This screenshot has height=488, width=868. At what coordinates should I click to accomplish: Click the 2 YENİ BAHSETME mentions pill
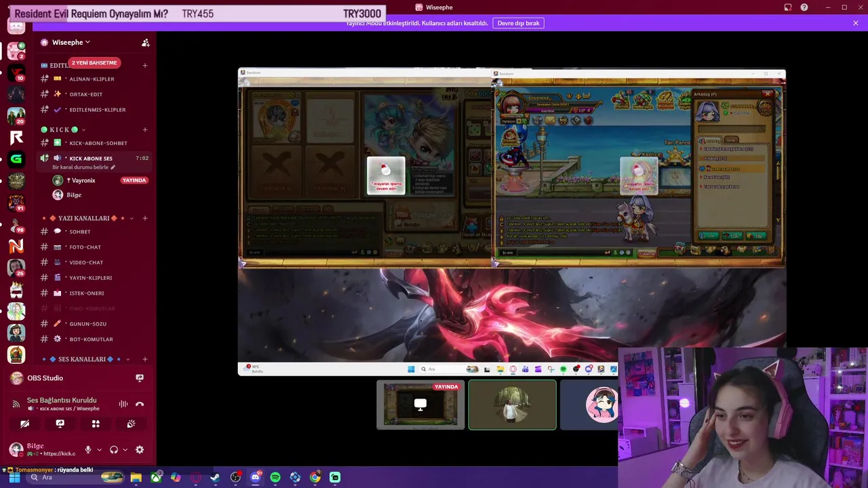point(95,62)
